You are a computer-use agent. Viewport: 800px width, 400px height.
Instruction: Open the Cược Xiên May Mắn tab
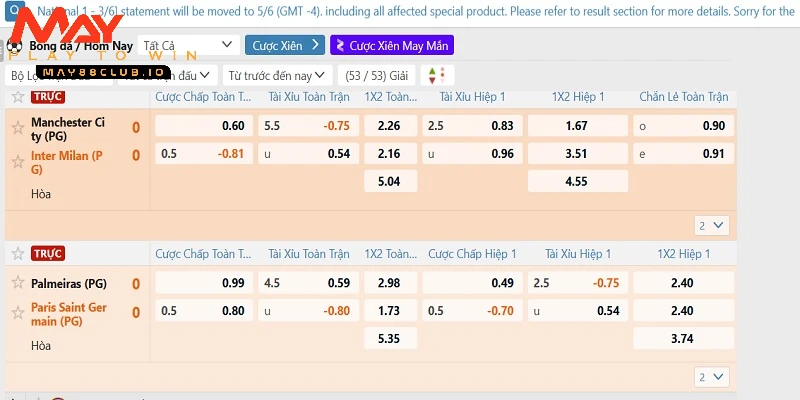click(392, 46)
